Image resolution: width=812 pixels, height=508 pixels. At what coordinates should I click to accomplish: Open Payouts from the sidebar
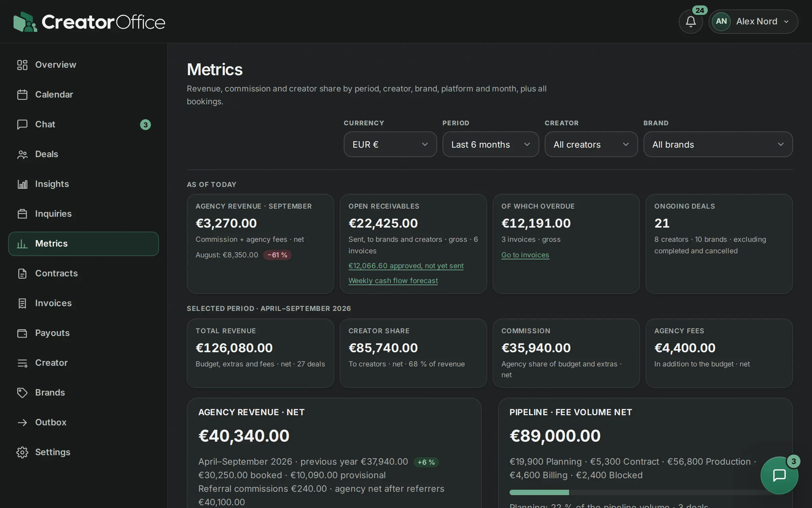[84, 333]
